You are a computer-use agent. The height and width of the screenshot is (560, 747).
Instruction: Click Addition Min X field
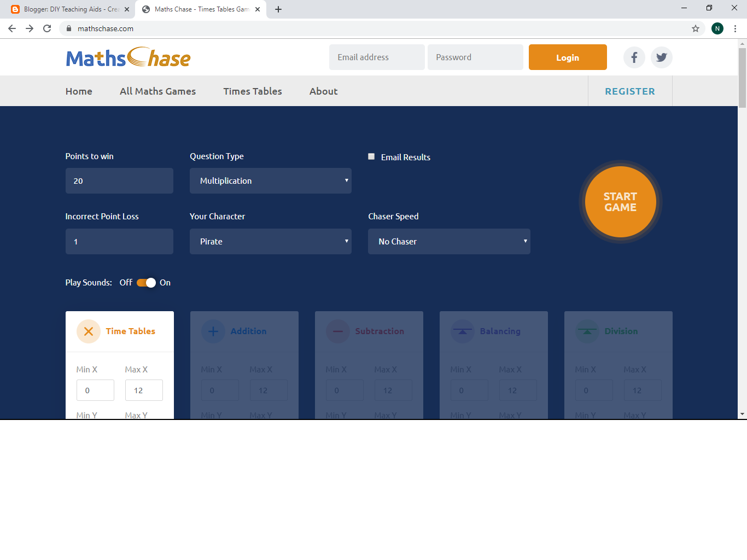pyautogui.click(x=220, y=390)
